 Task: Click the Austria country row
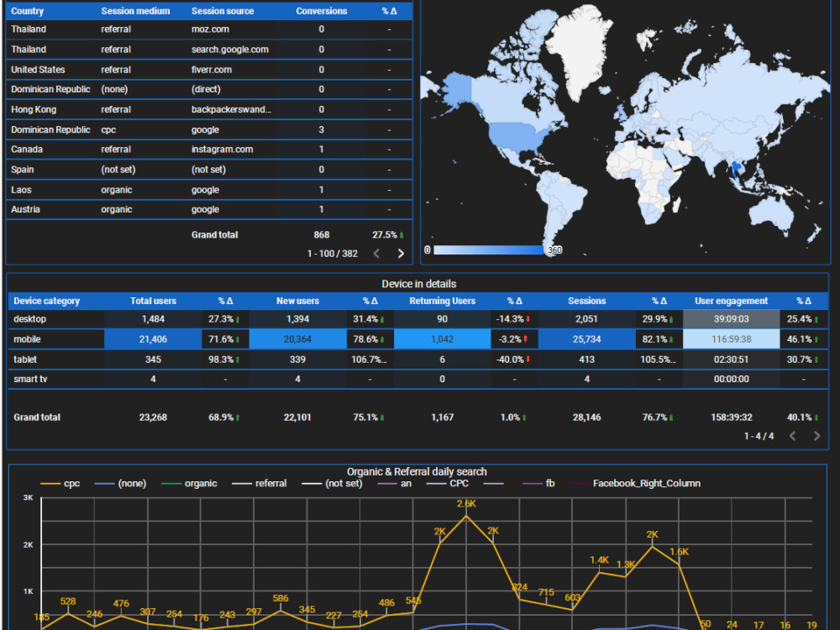pyautogui.click(x=209, y=209)
